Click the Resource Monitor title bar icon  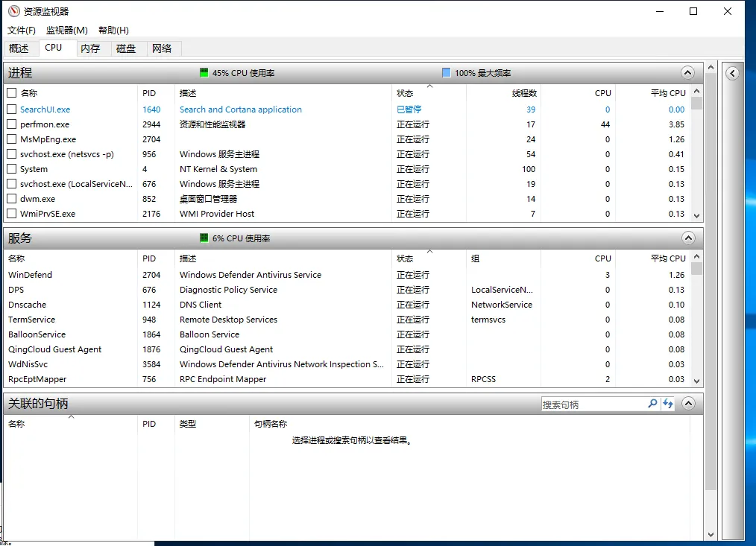(x=13, y=11)
